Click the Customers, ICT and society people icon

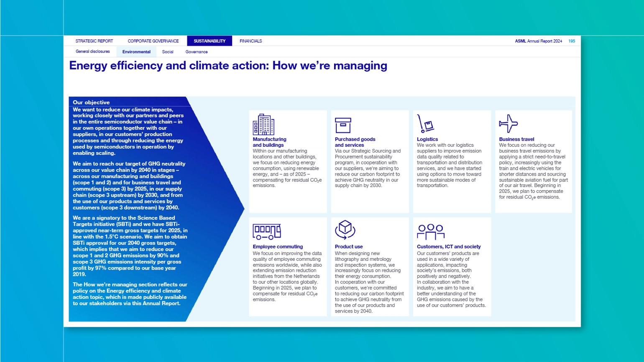pyautogui.click(x=430, y=232)
